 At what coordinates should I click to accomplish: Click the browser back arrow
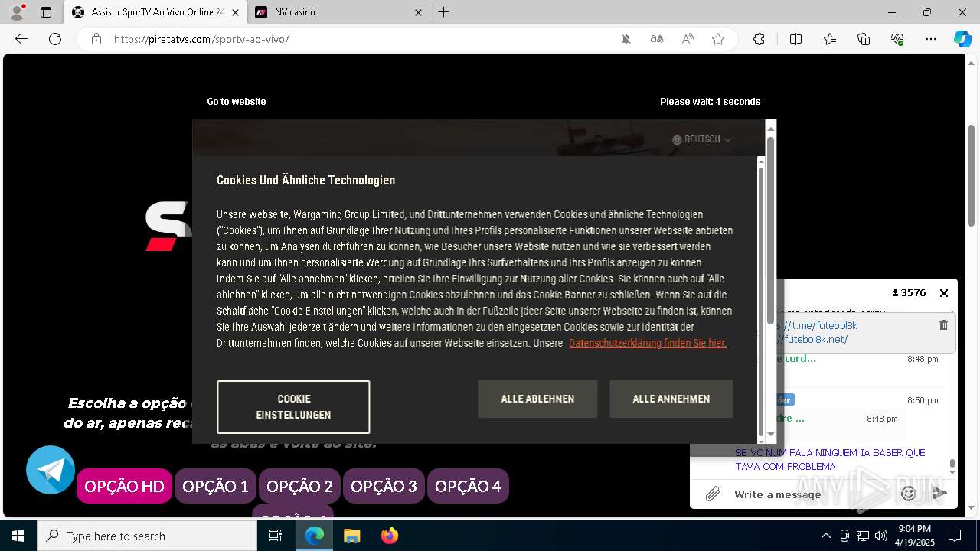point(21,39)
